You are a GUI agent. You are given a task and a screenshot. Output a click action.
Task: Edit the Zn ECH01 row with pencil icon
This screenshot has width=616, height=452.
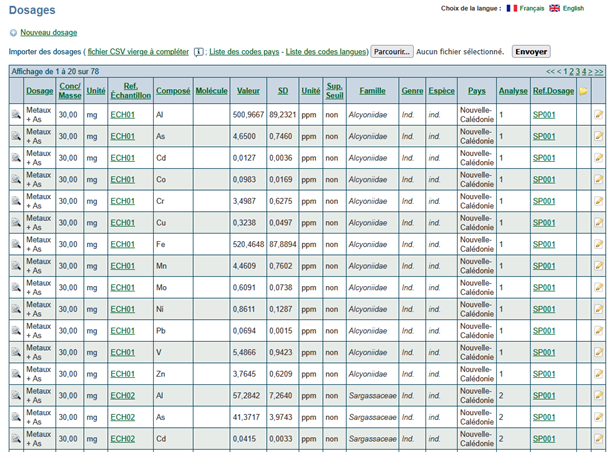tap(599, 374)
